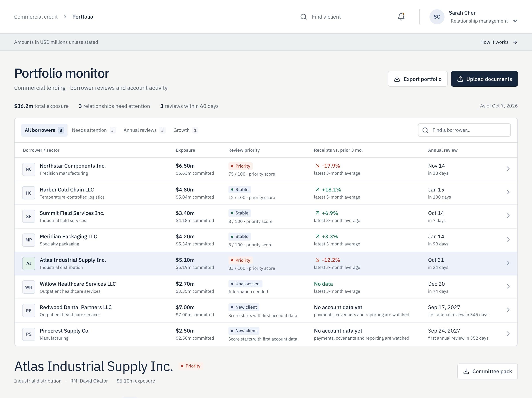Switch to the Annual reviews tab
This screenshot has width=532, height=398.
(x=144, y=130)
